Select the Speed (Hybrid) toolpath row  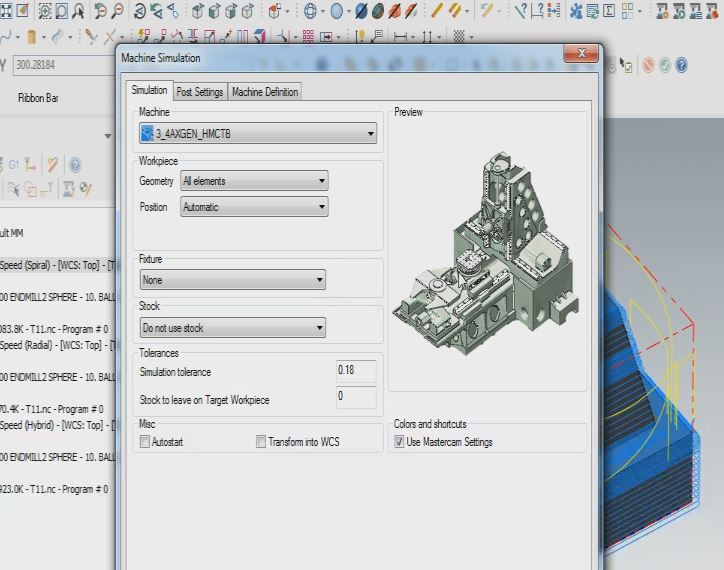tap(59, 425)
